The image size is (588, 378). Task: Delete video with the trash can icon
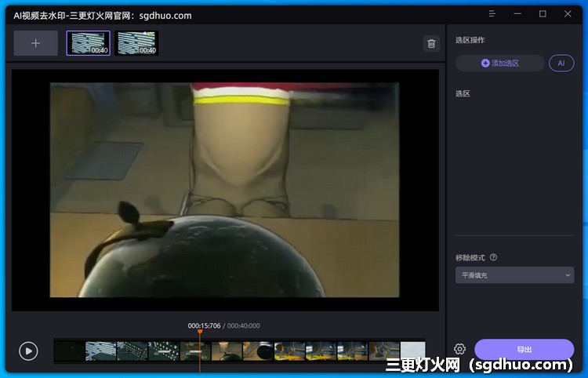click(431, 43)
